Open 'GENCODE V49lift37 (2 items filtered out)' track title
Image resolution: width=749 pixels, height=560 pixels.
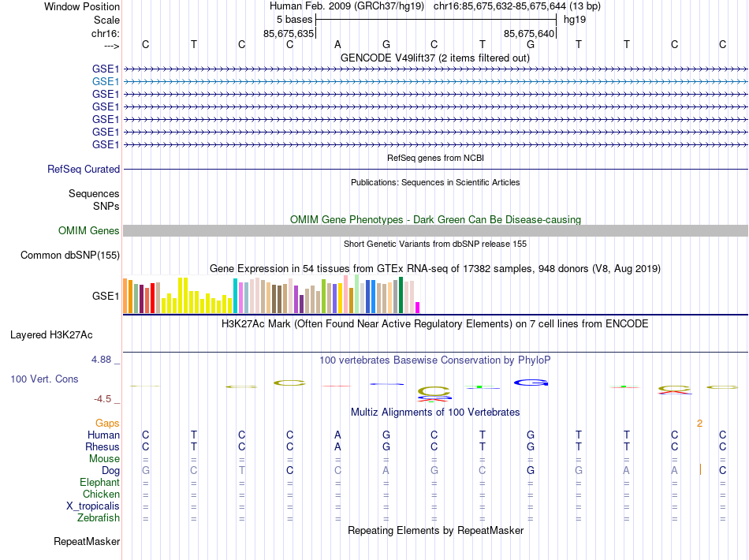point(434,58)
